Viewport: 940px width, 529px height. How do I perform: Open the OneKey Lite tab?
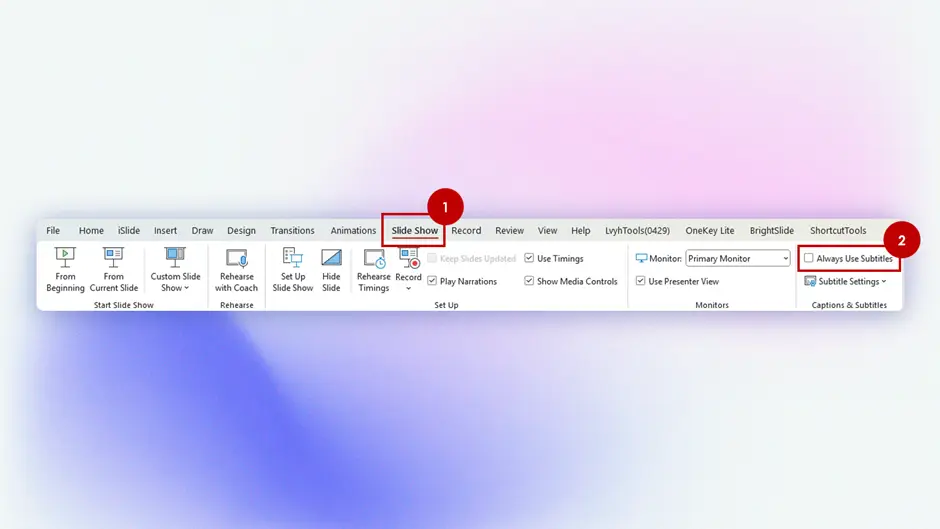[710, 230]
